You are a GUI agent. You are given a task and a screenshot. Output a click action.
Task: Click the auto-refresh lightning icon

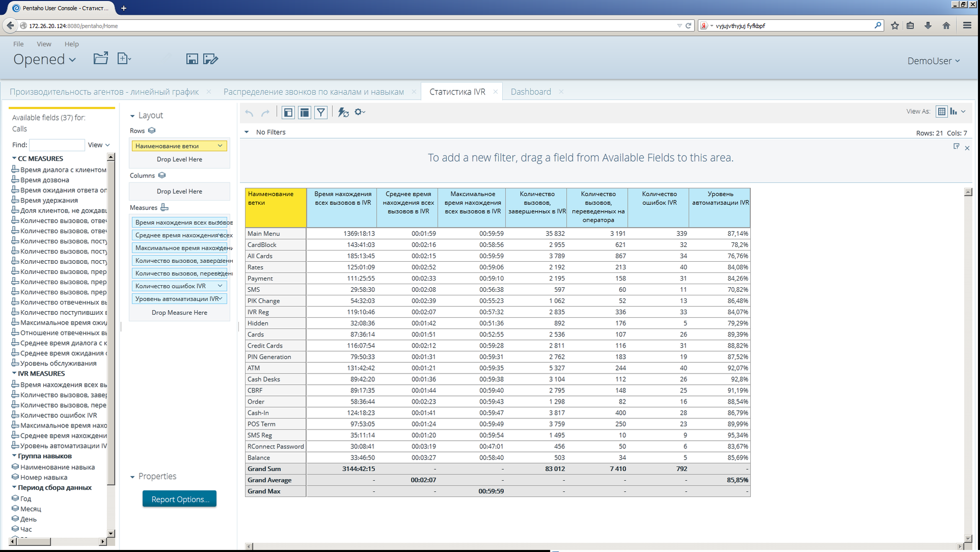point(344,113)
